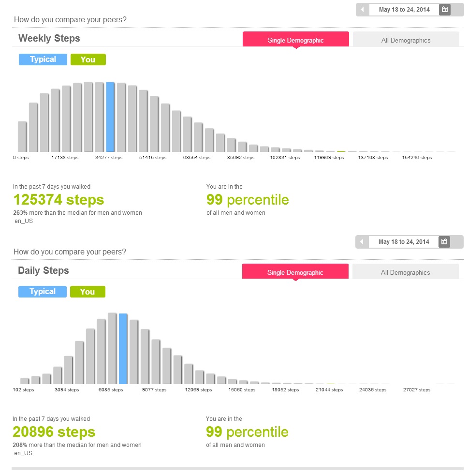Select Single Demographic tab for Daily Steps
This screenshot has height=476, width=468.
[295, 272]
